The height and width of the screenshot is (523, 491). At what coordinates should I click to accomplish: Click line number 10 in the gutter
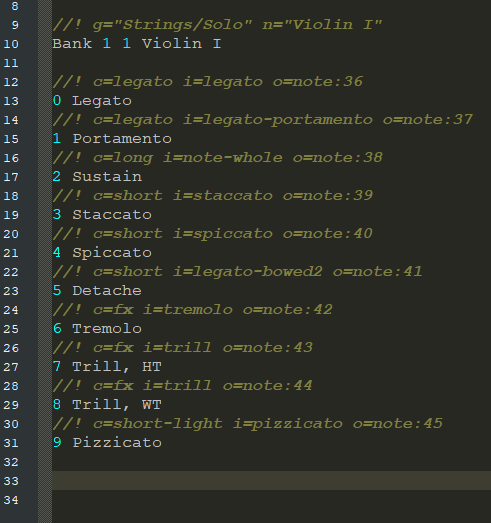pyautogui.click(x=11, y=44)
